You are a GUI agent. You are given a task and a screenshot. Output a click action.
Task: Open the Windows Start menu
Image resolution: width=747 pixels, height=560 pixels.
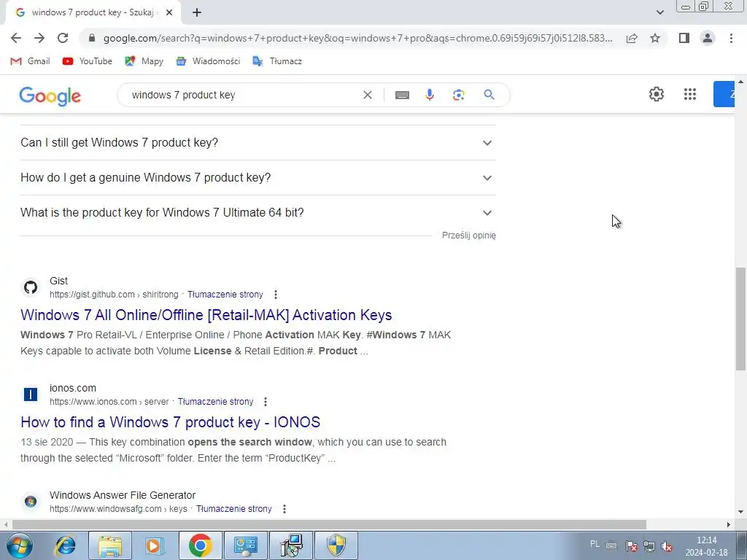19,545
